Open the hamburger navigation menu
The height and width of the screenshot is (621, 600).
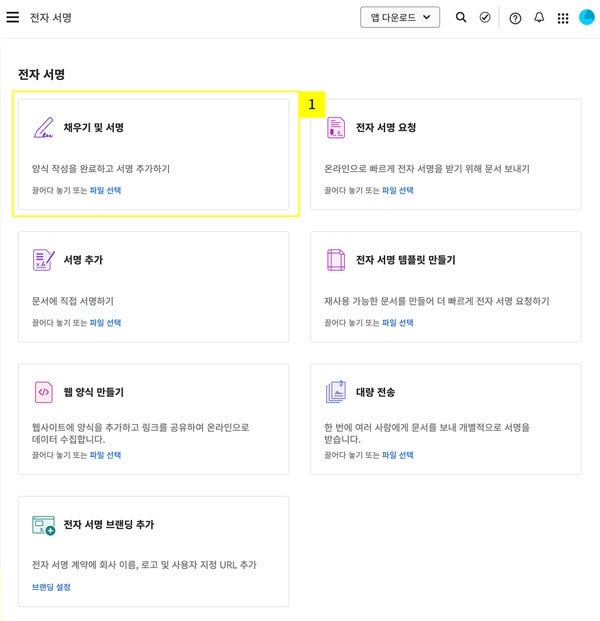[13, 17]
